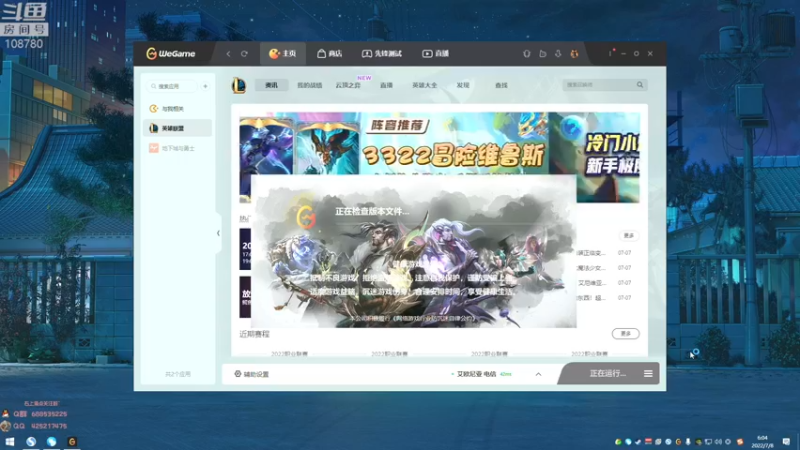
Task: Open the downloads arrow icon
Action: tap(558, 54)
